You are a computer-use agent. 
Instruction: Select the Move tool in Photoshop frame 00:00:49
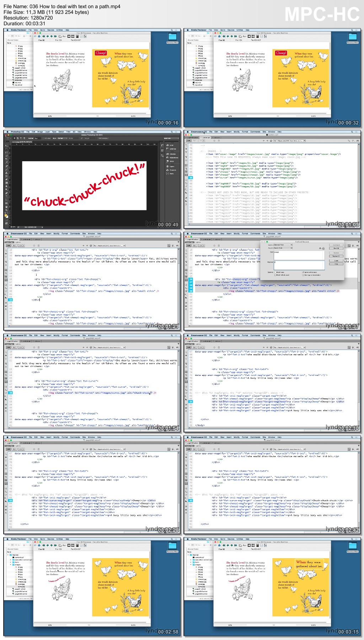(x=6, y=146)
